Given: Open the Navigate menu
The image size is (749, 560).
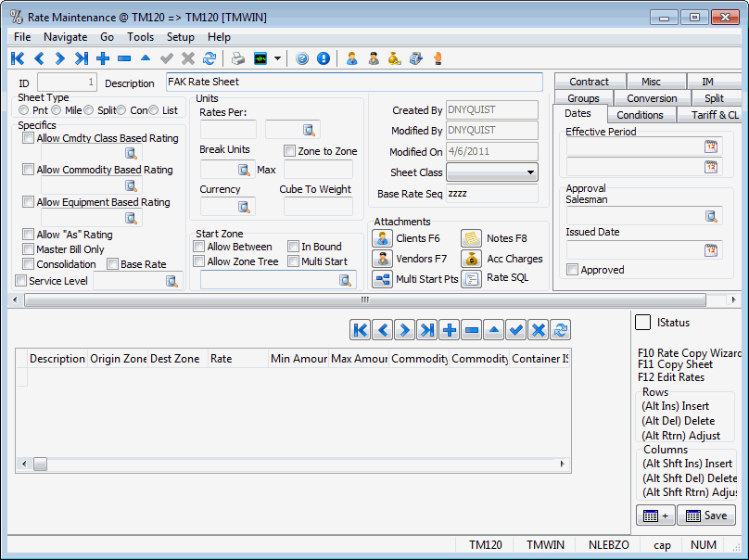Looking at the screenshot, I should (x=65, y=37).
